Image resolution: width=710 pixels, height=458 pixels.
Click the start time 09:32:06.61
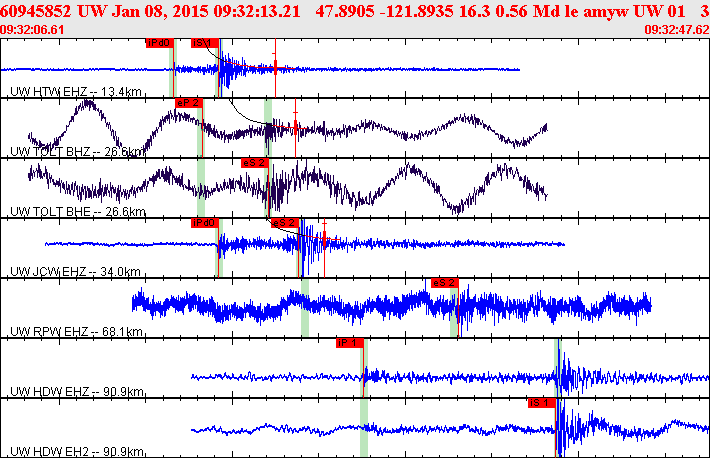34,30
